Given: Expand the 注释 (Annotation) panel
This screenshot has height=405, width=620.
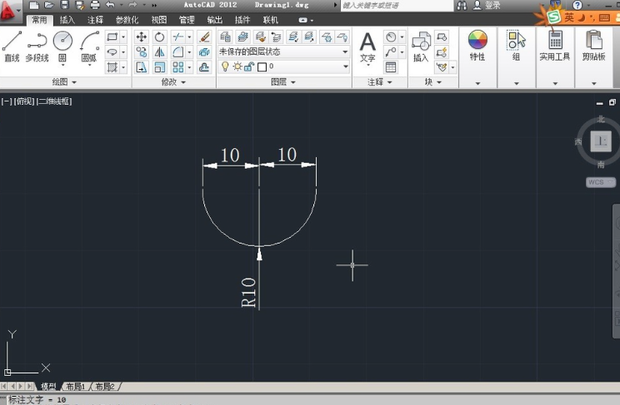Looking at the screenshot, I should (380, 82).
